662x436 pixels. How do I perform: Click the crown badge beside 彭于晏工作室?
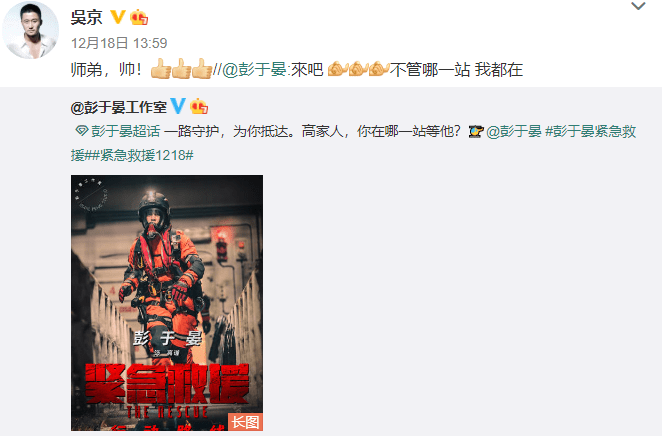pyautogui.click(x=199, y=106)
